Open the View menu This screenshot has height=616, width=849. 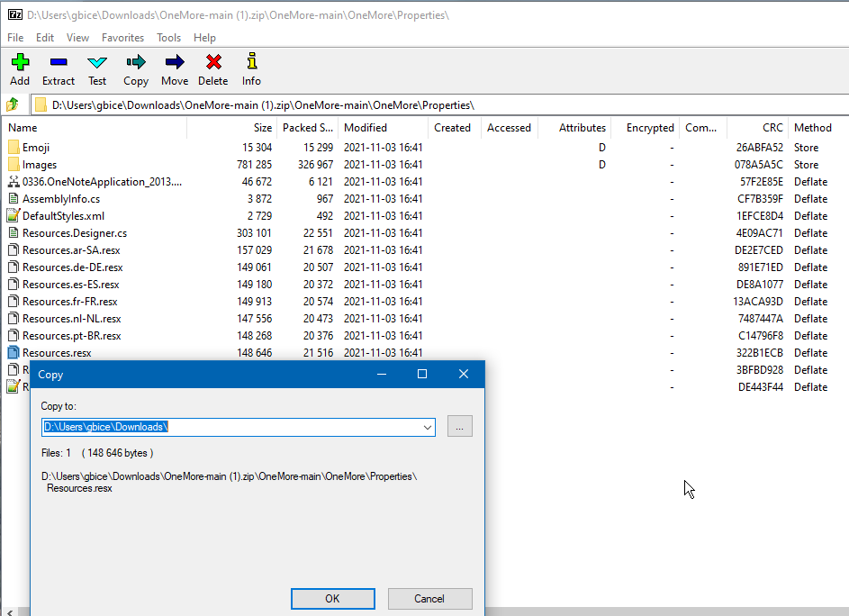tap(77, 38)
